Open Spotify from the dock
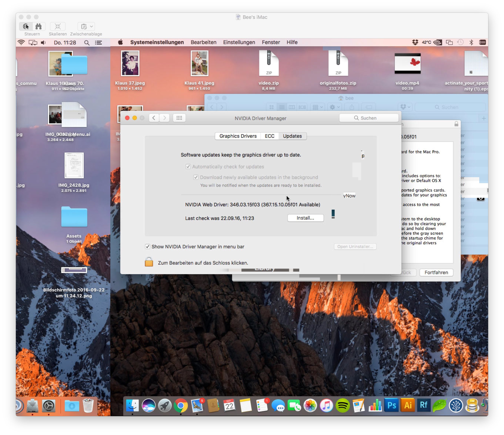 (342, 405)
